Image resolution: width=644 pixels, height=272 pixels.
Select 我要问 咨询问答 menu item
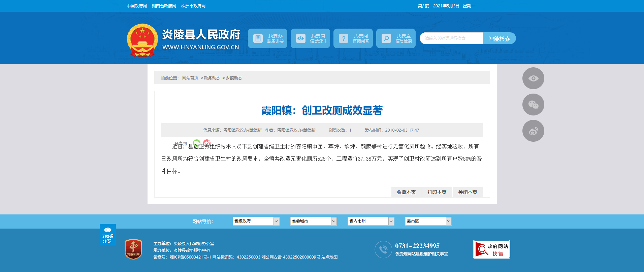tap(353, 38)
